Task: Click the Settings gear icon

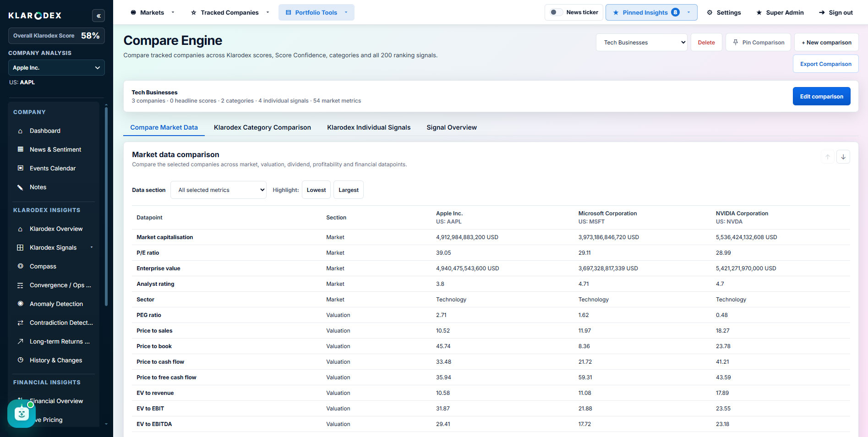Action: tap(710, 12)
